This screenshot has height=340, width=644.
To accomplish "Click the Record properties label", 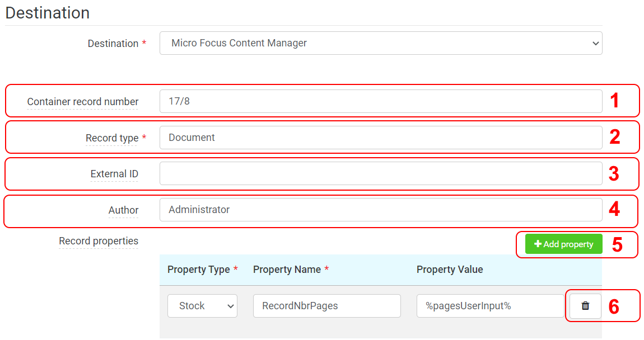I will tap(99, 241).
